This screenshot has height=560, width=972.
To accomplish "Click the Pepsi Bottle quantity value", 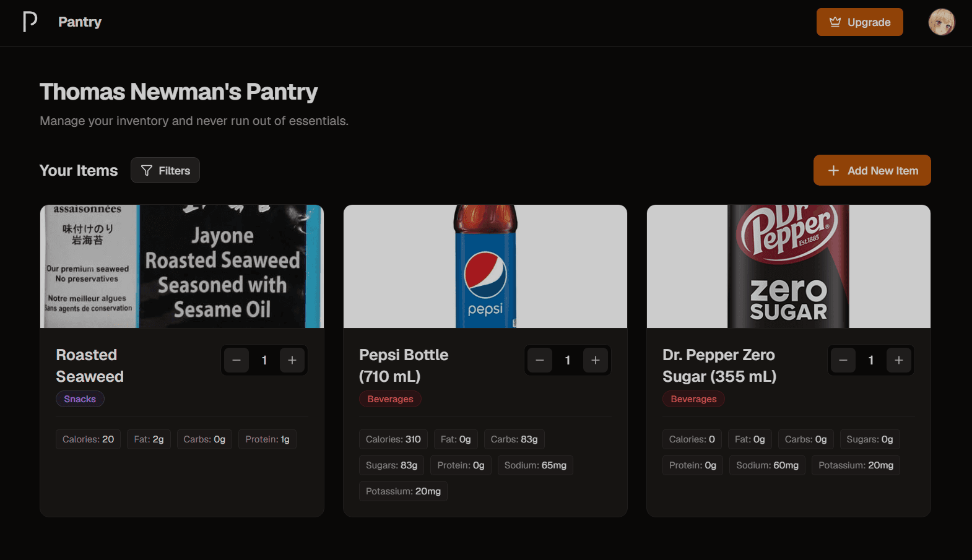I will [x=568, y=360].
